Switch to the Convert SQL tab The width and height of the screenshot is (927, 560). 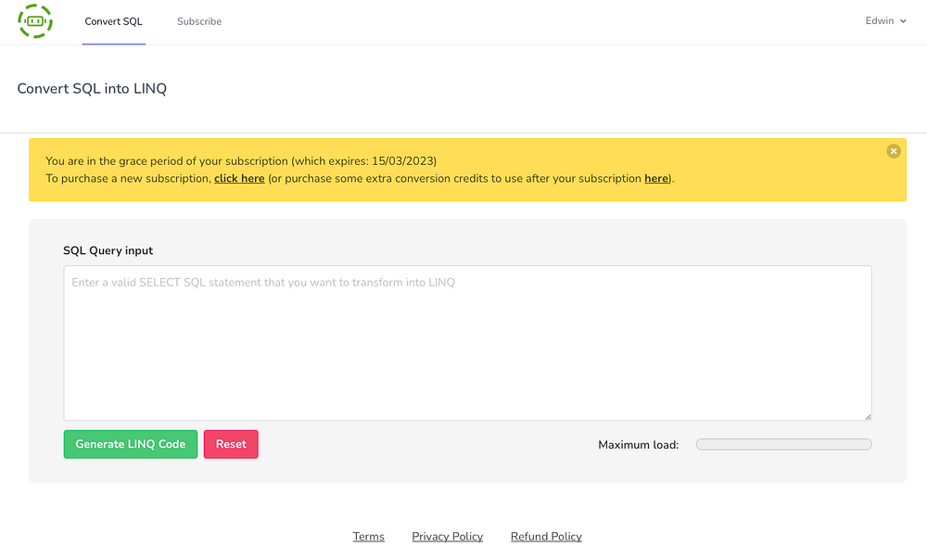click(113, 21)
